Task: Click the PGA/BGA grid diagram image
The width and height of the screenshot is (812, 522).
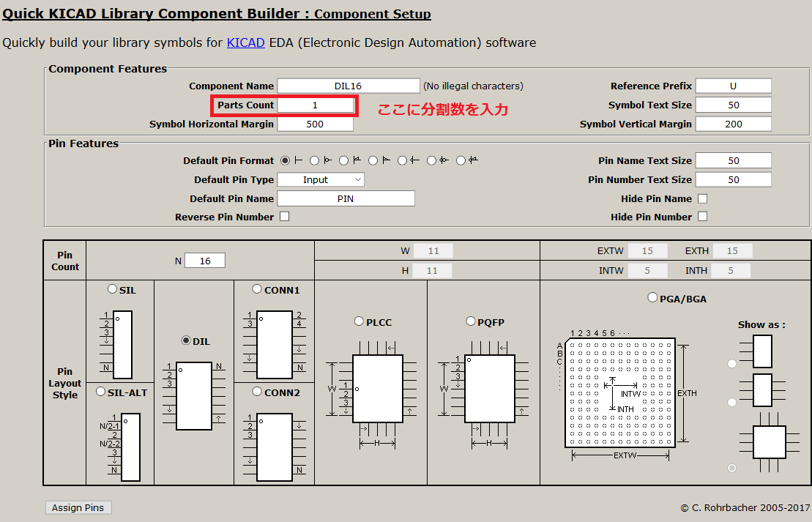Action: (x=626, y=395)
